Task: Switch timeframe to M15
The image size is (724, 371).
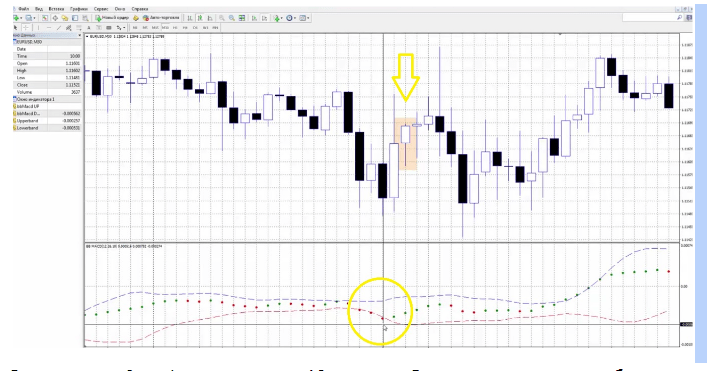Action: tap(155, 28)
